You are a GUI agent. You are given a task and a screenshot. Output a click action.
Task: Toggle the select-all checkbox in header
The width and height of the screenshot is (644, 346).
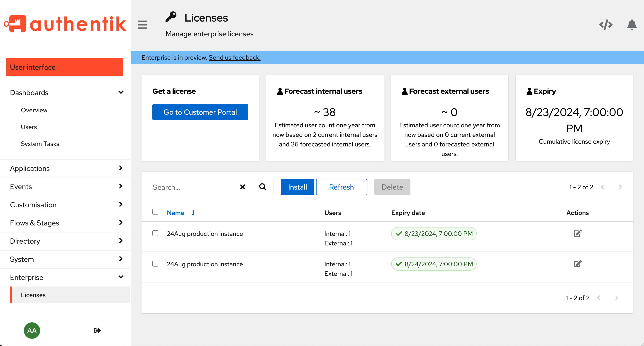155,212
